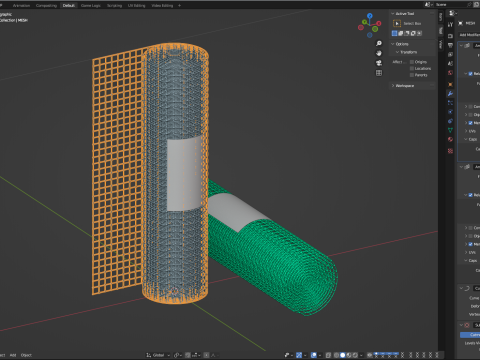Open the Render properties tab icon
Image resolution: width=480 pixels, height=360 pixels.
point(450,36)
